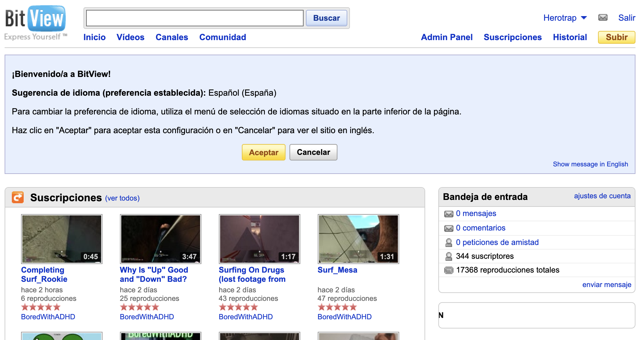Open the Vídeos menu item

pyautogui.click(x=130, y=37)
